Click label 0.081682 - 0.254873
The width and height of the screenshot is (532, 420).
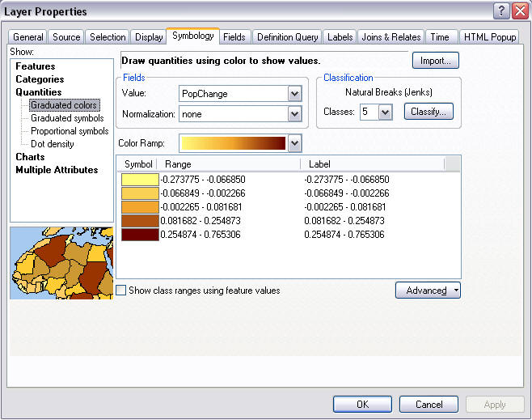coord(344,221)
